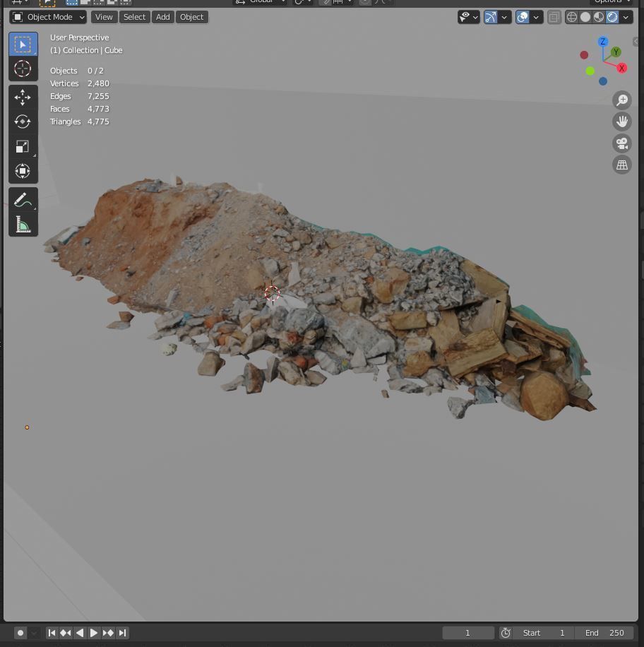Viewport: 644px width, 647px height.
Task: Toggle viewport gizmos visibility
Action: point(491,17)
